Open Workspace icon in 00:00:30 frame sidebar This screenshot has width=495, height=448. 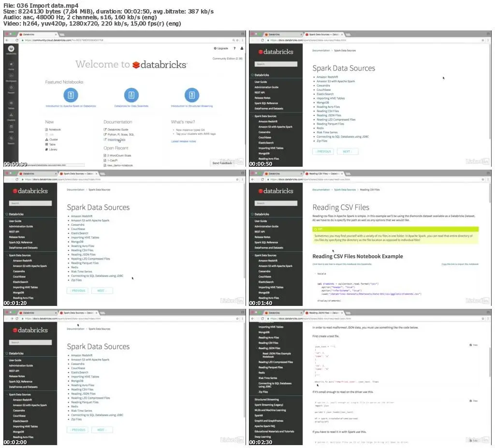(x=11, y=76)
